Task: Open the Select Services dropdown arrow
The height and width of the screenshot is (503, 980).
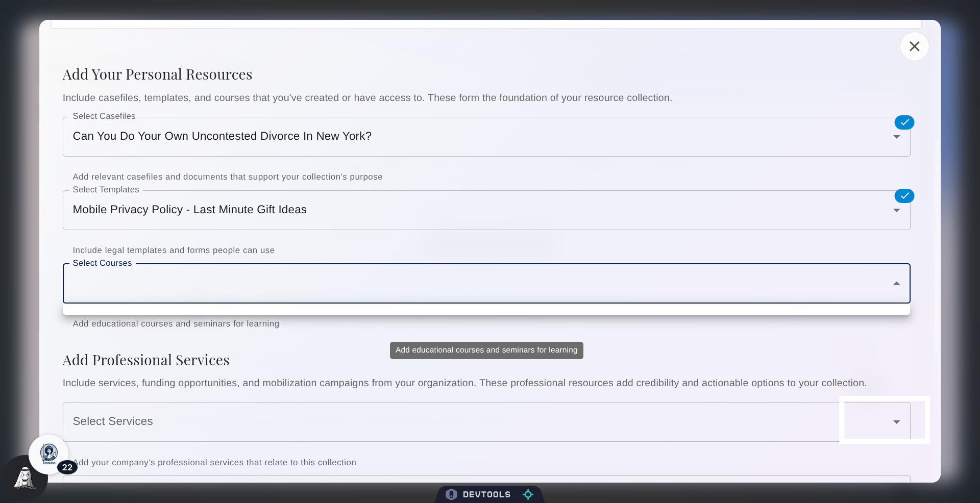Action: click(896, 422)
